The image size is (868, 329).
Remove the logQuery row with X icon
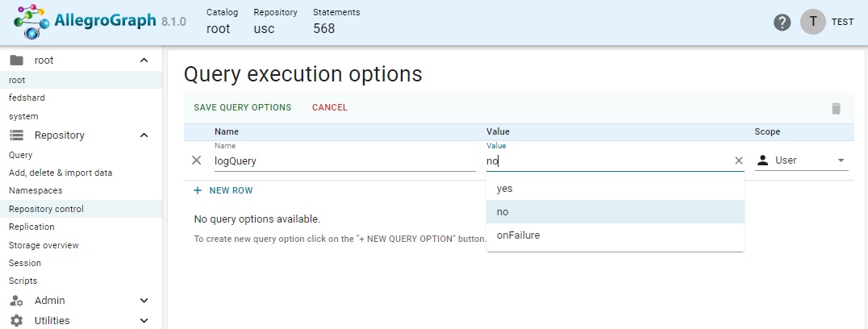coord(196,160)
